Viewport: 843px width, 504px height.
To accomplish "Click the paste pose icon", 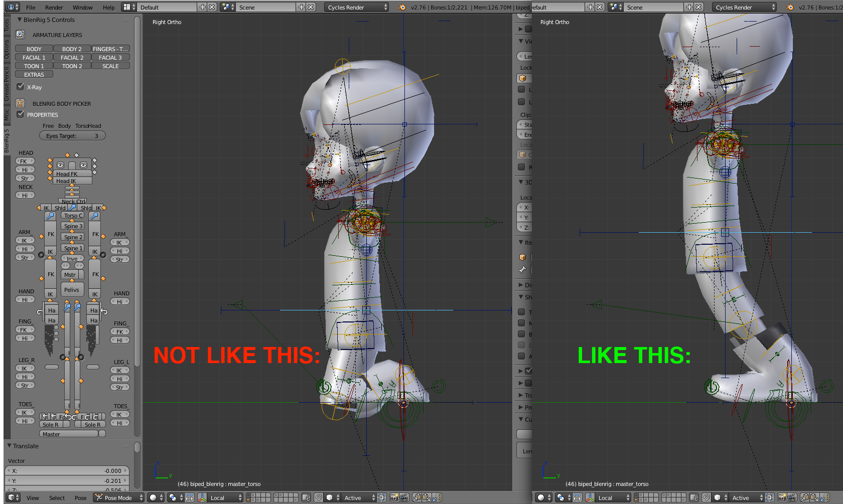I will [427, 497].
